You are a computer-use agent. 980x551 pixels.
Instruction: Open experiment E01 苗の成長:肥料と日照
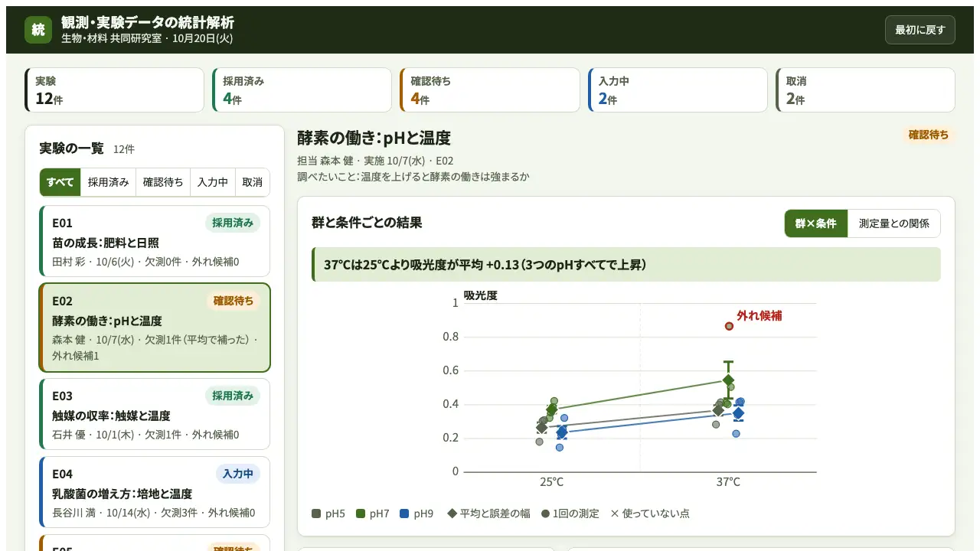(155, 241)
